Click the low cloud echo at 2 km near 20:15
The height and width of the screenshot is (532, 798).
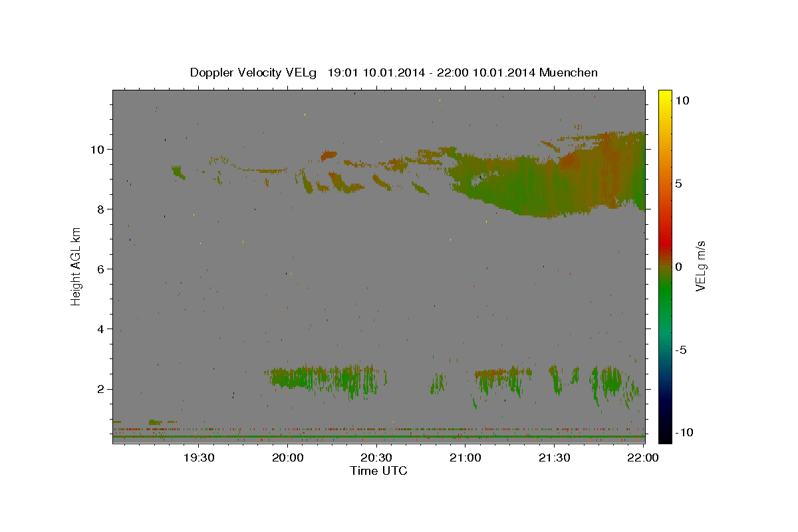pyautogui.click(x=326, y=379)
